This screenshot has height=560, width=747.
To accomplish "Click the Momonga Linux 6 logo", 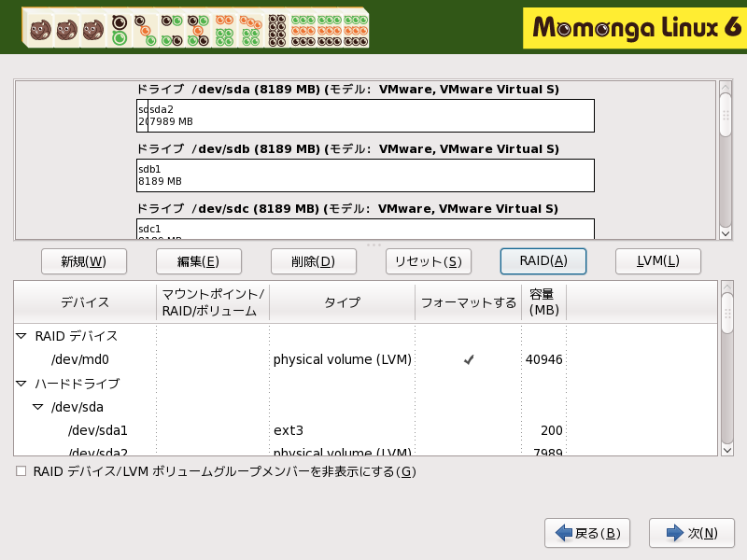I will pyautogui.click(x=635, y=28).
